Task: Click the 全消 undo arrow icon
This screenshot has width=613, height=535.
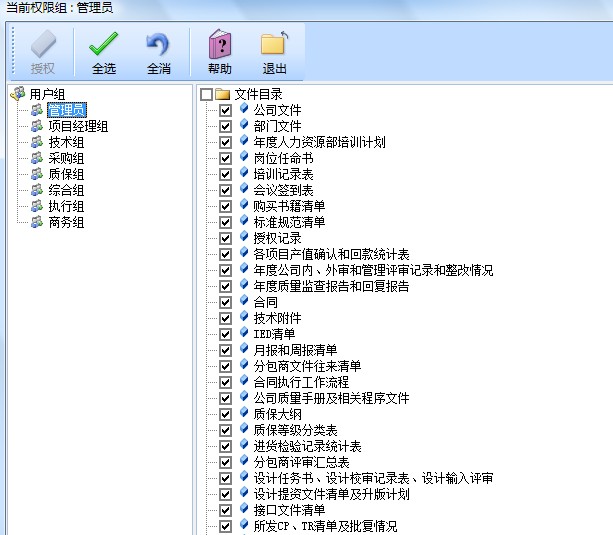Action: 158,44
